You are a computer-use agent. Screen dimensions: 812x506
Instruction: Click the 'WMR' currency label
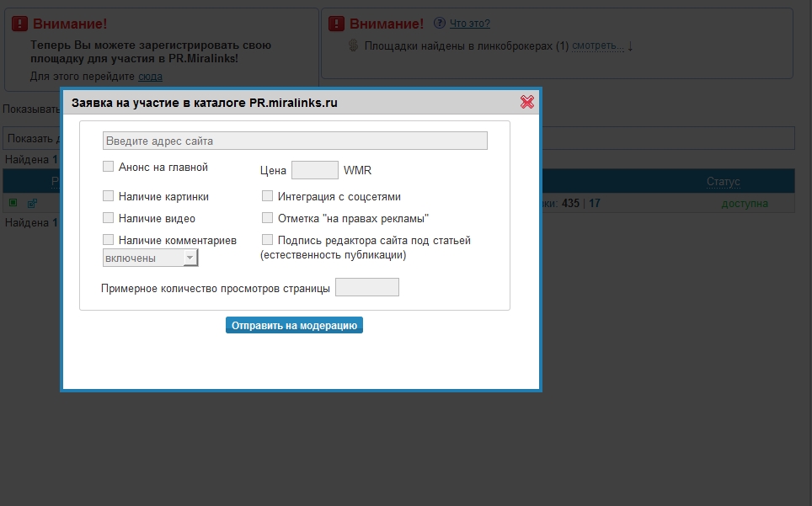(357, 170)
